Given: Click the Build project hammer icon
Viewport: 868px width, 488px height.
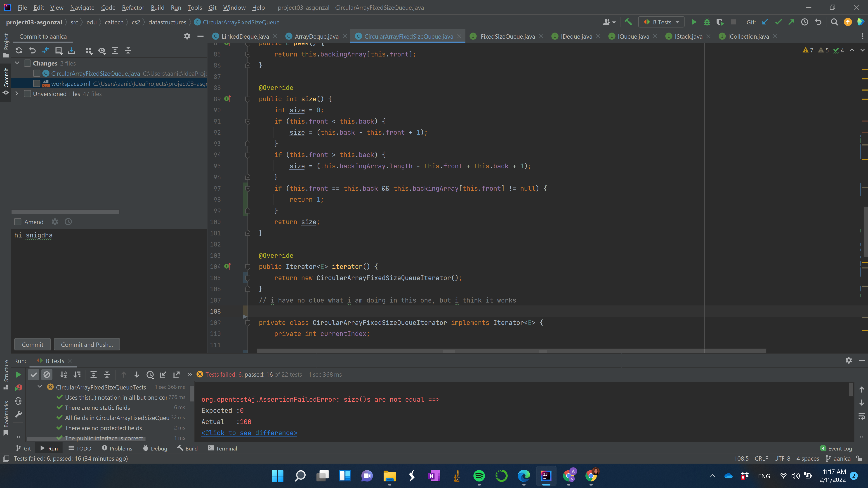Looking at the screenshot, I should coord(628,22).
